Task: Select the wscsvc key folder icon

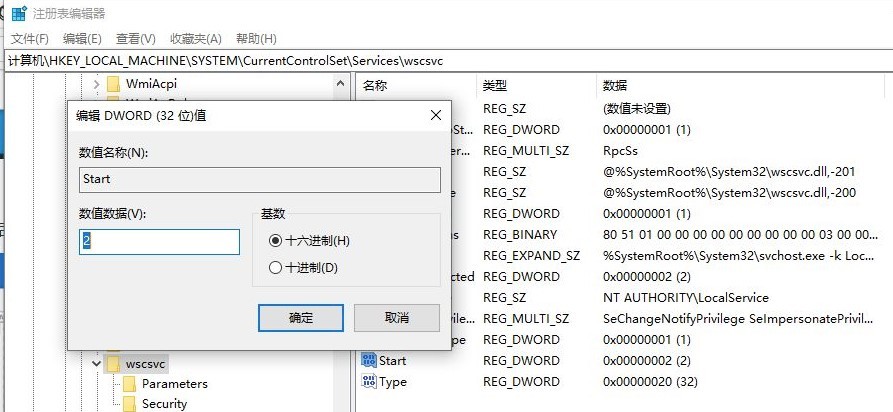Action: click(x=113, y=363)
